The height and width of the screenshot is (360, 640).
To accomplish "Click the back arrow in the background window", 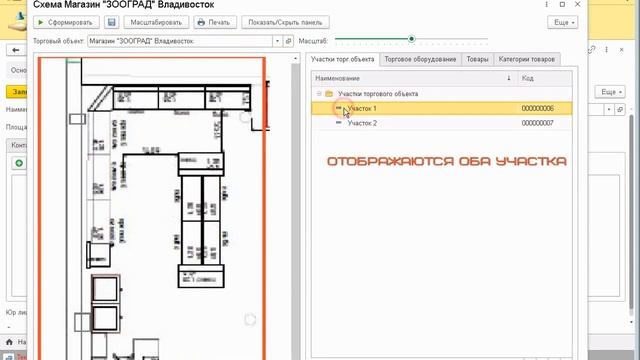I will point(16,50).
